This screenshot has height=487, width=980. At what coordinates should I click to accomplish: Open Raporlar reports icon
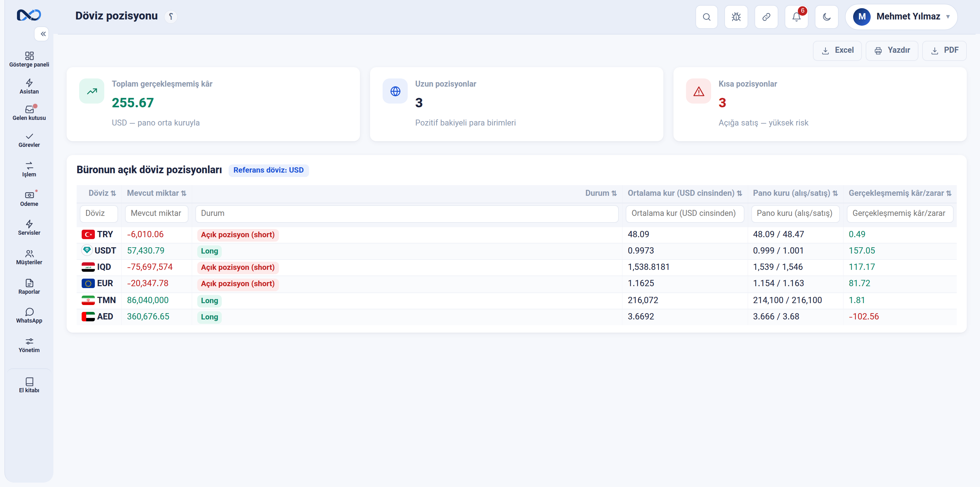coord(29,287)
